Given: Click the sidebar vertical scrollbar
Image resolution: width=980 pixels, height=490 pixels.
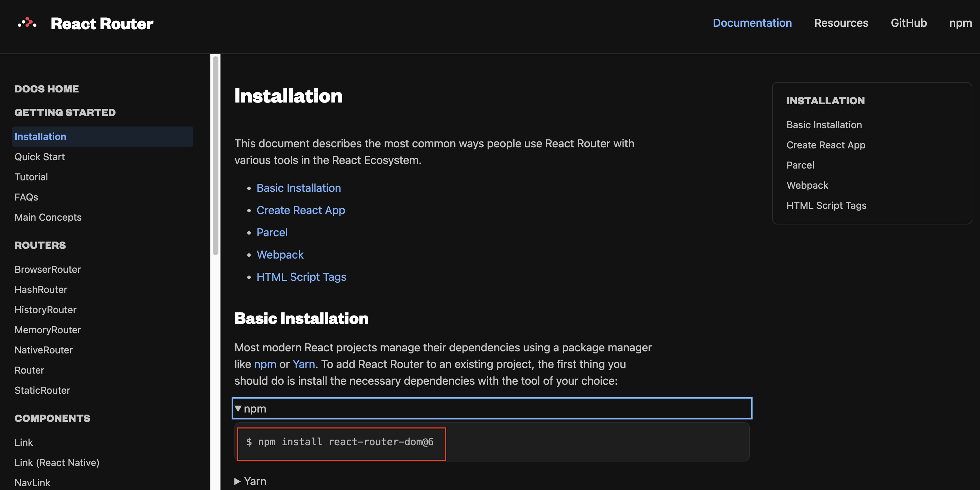Looking at the screenshot, I should tap(215, 156).
